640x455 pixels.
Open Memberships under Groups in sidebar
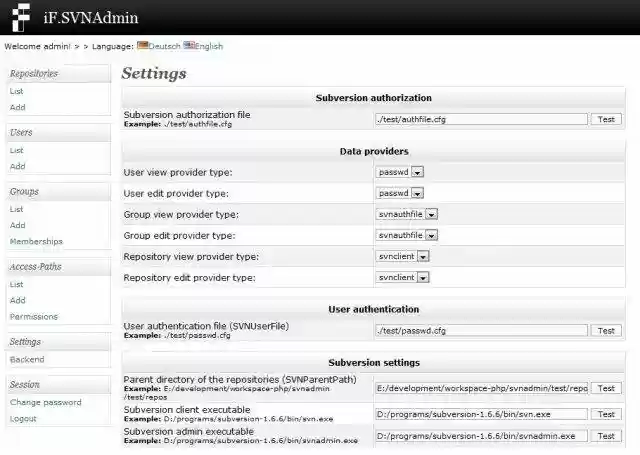click(36, 241)
